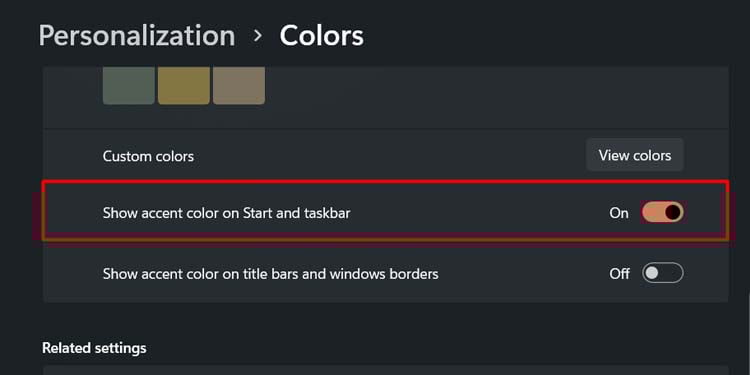Choose the gray-green accent color swatch

[x=129, y=85]
